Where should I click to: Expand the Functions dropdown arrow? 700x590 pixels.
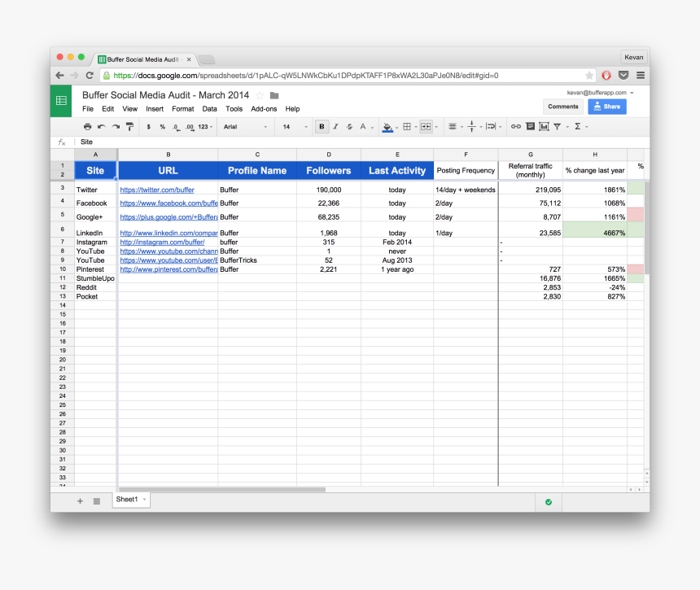(x=587, y=127)
